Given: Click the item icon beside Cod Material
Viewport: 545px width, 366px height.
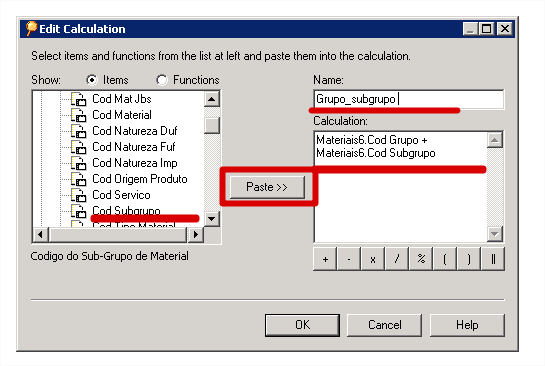Looking at the screenshot, I should 79,115.
